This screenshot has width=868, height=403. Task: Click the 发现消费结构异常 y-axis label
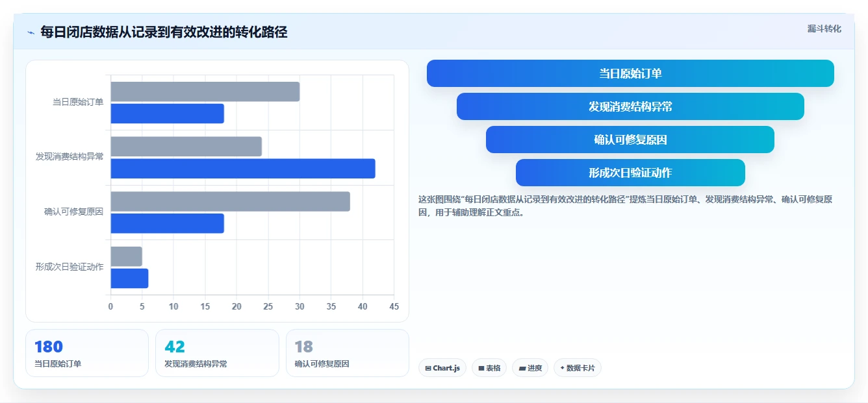coord(70,156)
